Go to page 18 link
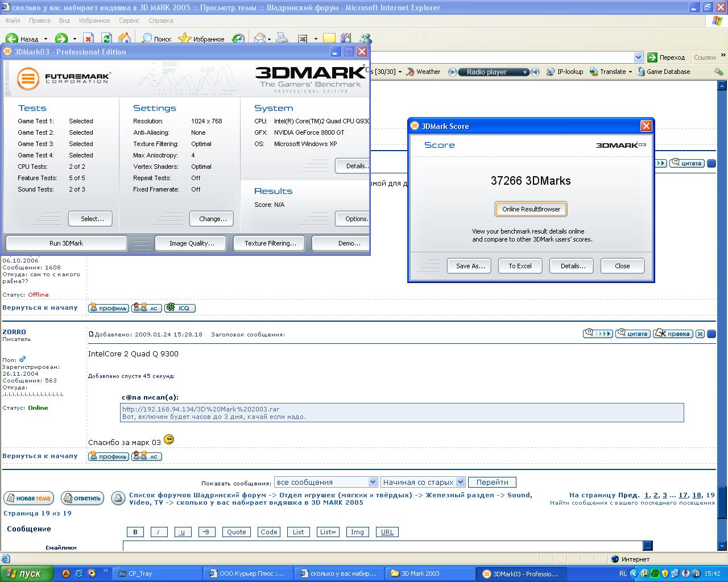 click(697, 495)
